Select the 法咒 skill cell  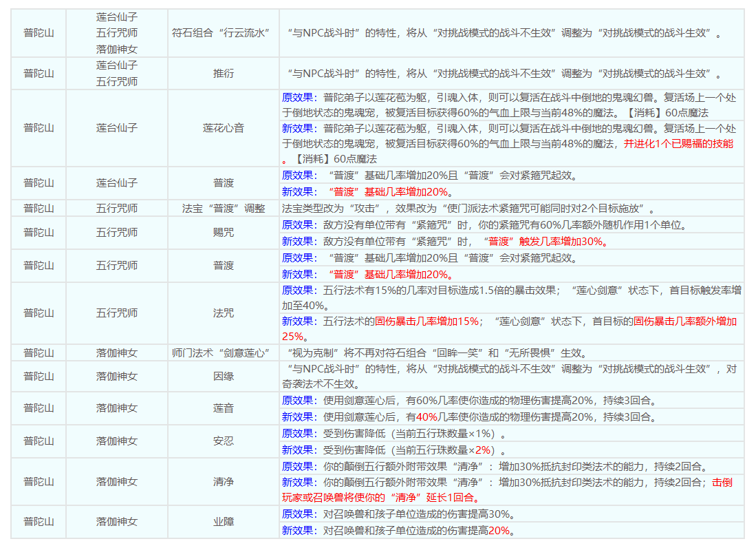pos(224,313)
